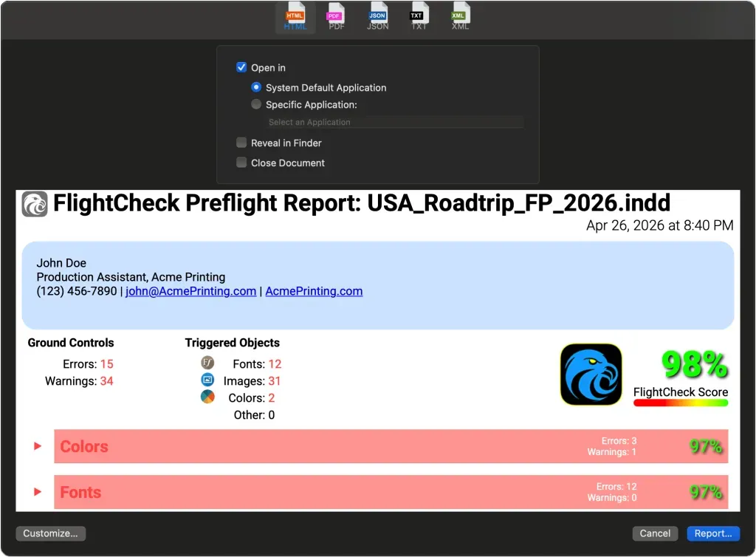Viewport: 756px width, 557px height.
Task: Click the Images: 31 triggered count
Action: [x=252, y=381]
